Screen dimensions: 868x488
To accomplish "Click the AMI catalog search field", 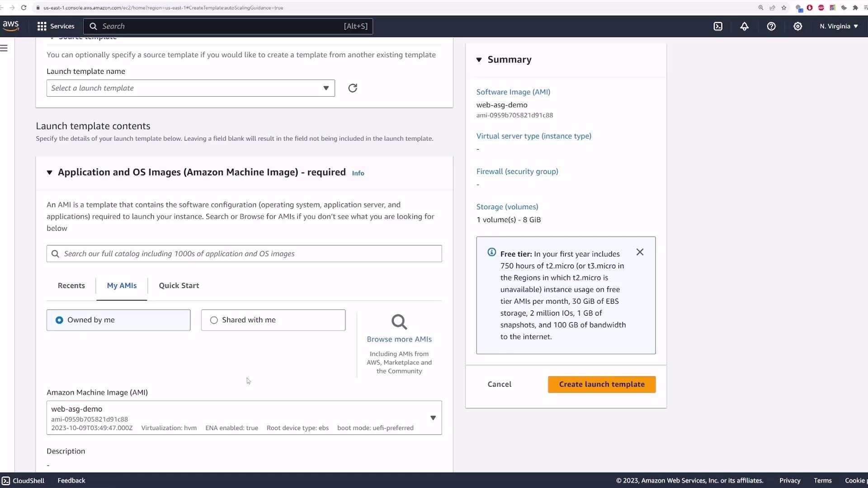I will tap(244, 254).
